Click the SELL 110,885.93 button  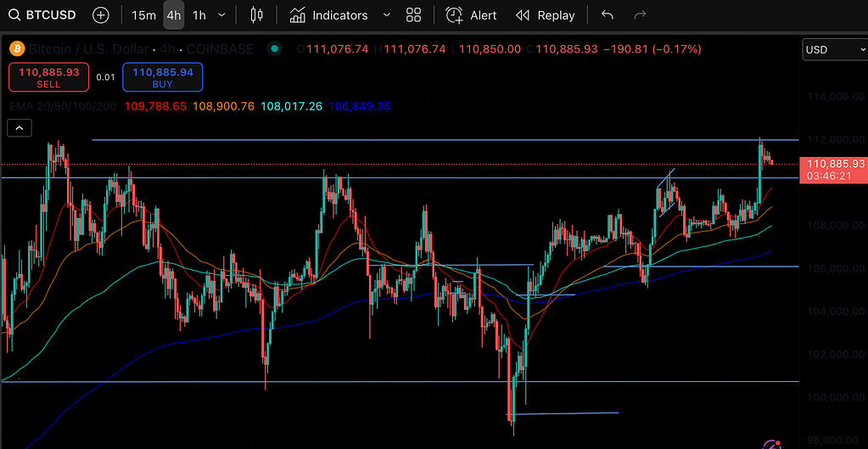point(48,77)
